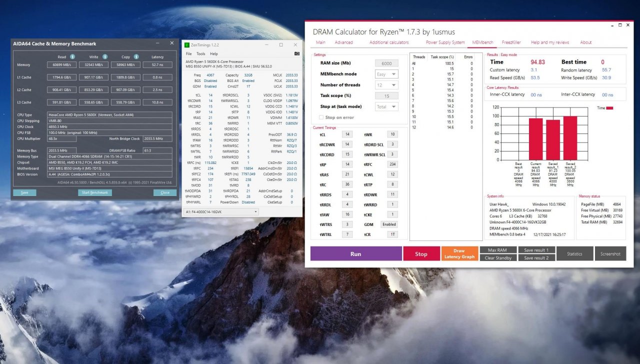640x364 pixels.
Task: Open the memory module selector A1: F4-4000C14-16GVK
Action: 220,212
